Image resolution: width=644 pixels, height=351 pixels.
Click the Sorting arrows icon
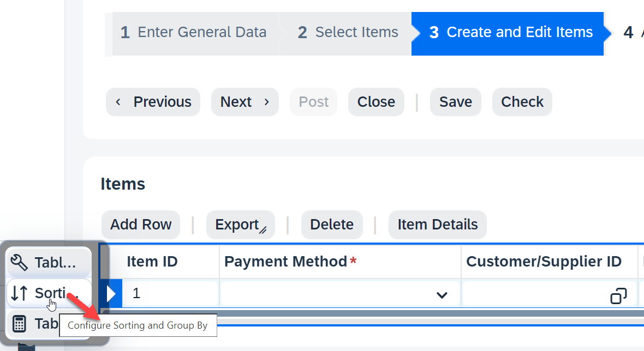pos(19,293)
